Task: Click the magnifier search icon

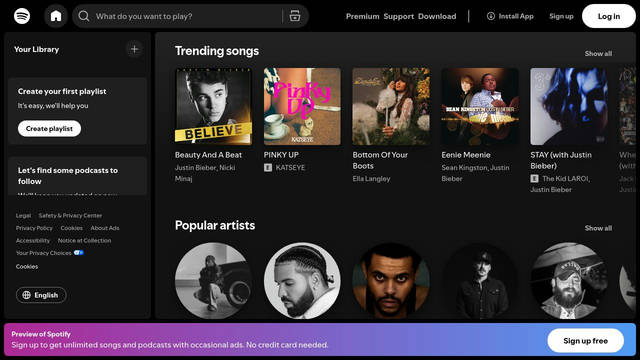Action: 84,16
